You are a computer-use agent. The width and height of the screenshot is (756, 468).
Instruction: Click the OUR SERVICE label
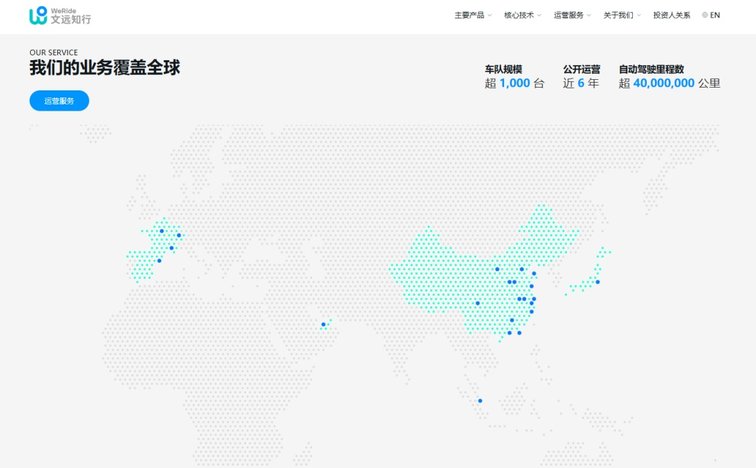pyautogui.click(x=54, y=52)
